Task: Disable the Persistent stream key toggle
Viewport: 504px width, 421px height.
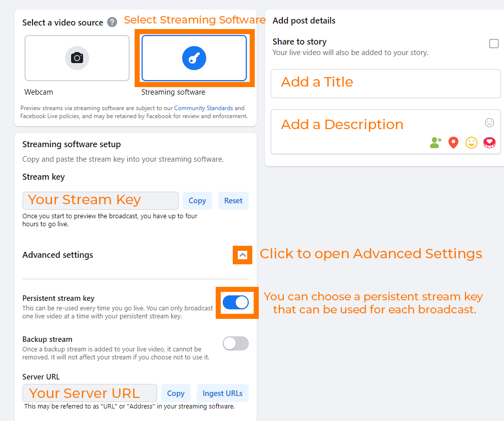Action: point(235,302)
